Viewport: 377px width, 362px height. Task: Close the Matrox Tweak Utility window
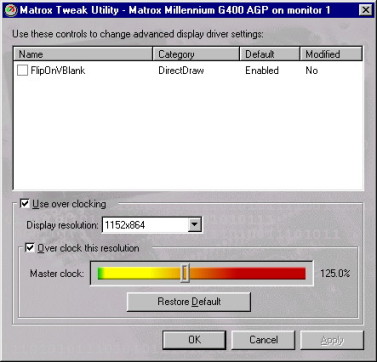pos(365,10)
